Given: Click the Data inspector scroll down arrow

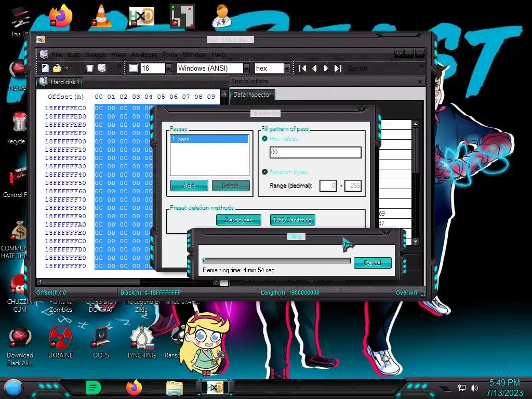Looking at the screenshot, I should tap(415, 242).
